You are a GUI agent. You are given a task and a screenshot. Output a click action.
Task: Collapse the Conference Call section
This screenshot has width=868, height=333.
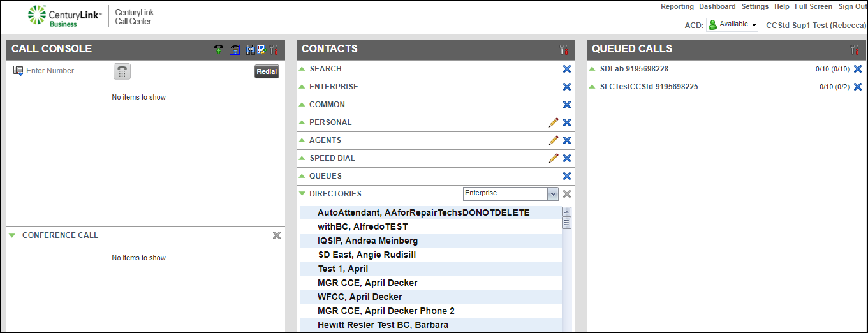tap(12, 235)
